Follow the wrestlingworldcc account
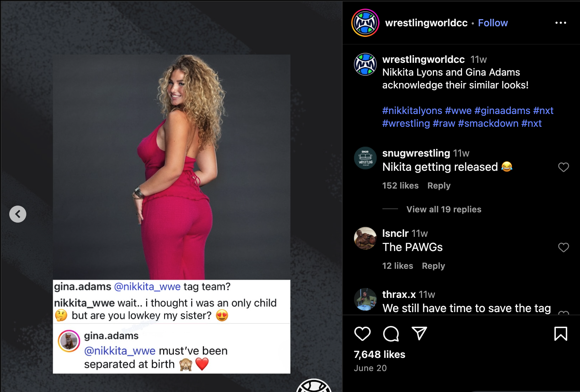Screen dimensions: 580x392 click(x=493, y=23)
